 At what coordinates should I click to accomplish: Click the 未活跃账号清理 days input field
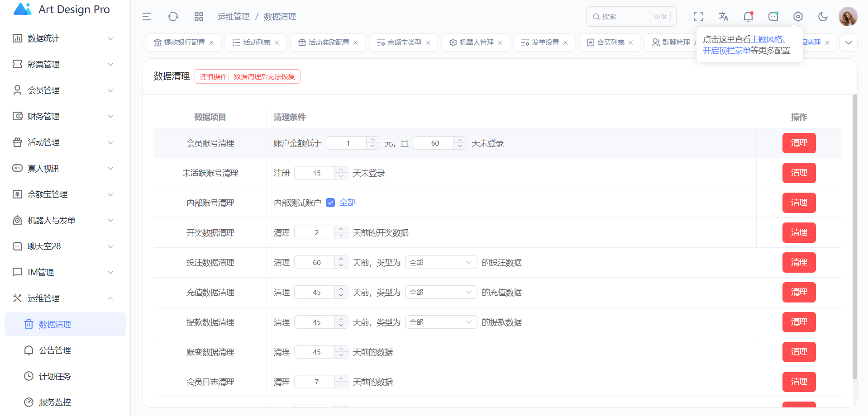coord(316,173)
